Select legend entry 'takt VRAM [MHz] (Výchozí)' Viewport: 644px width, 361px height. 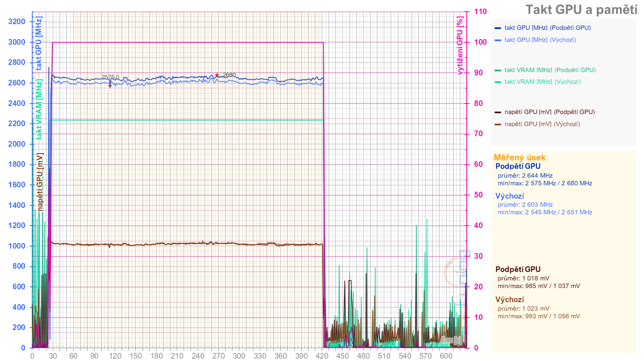click(x=543, y=82)
